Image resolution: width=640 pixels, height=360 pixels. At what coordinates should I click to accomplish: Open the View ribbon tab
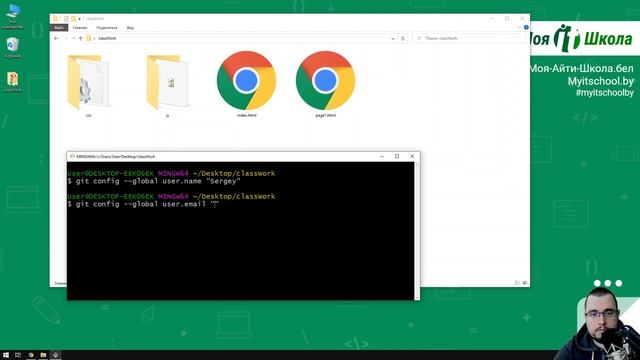click(130, 28)
